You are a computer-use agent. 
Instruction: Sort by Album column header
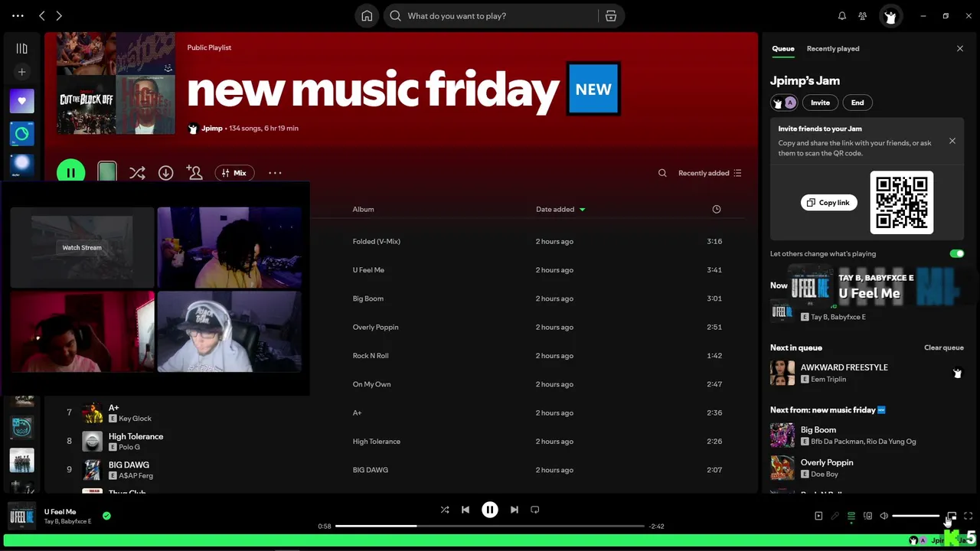pyautogui.click(x=363, y=210)
